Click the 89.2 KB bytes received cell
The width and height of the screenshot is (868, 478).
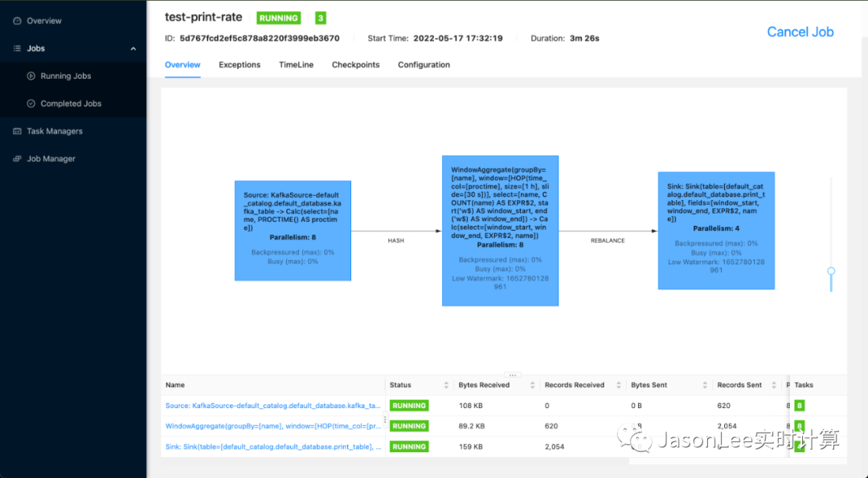tap(472, 426)
